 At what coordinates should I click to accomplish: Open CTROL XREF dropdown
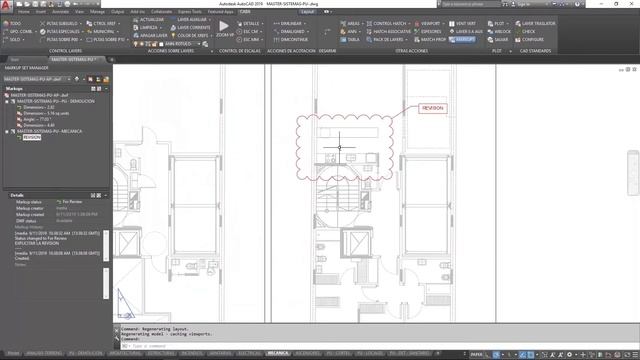(119, 24)
